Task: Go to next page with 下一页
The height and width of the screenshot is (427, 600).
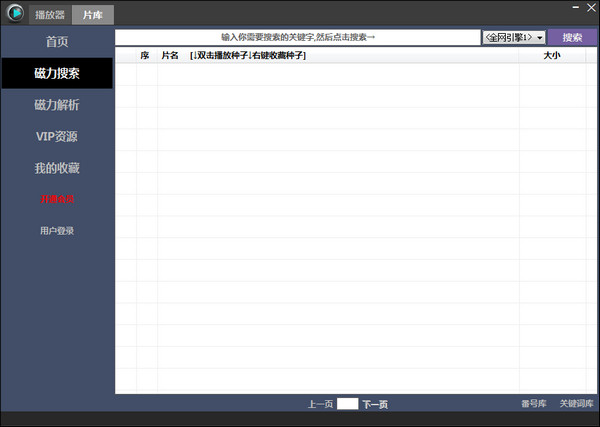Action: [375, 404]
